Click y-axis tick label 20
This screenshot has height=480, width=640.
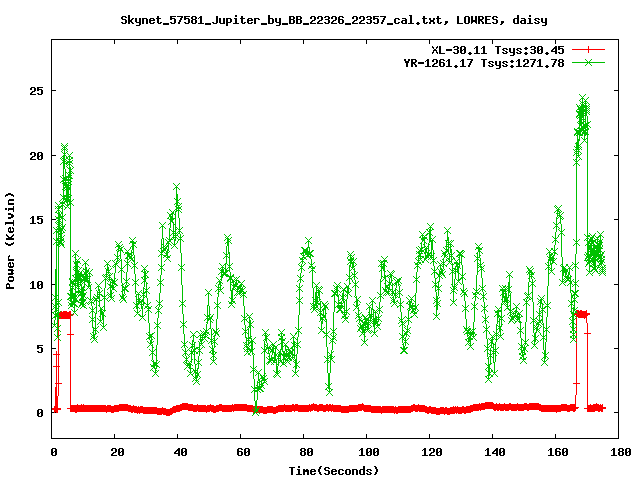pyautogui.click(x=36, y=156)
